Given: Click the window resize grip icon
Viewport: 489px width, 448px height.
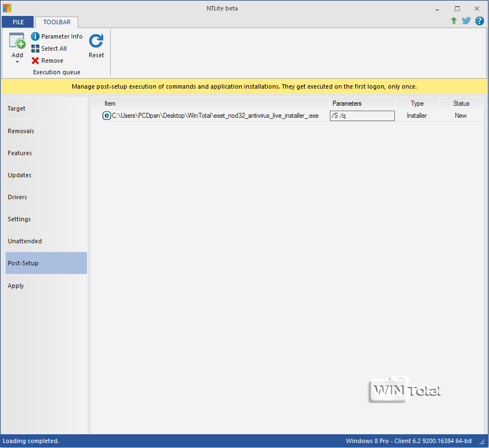Looking at the screenshot, I should pos(482,442).
